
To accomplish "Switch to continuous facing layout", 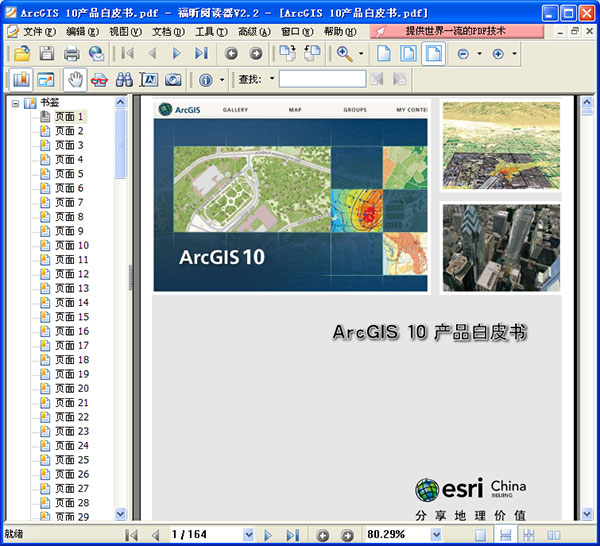I will coord(529,535).
